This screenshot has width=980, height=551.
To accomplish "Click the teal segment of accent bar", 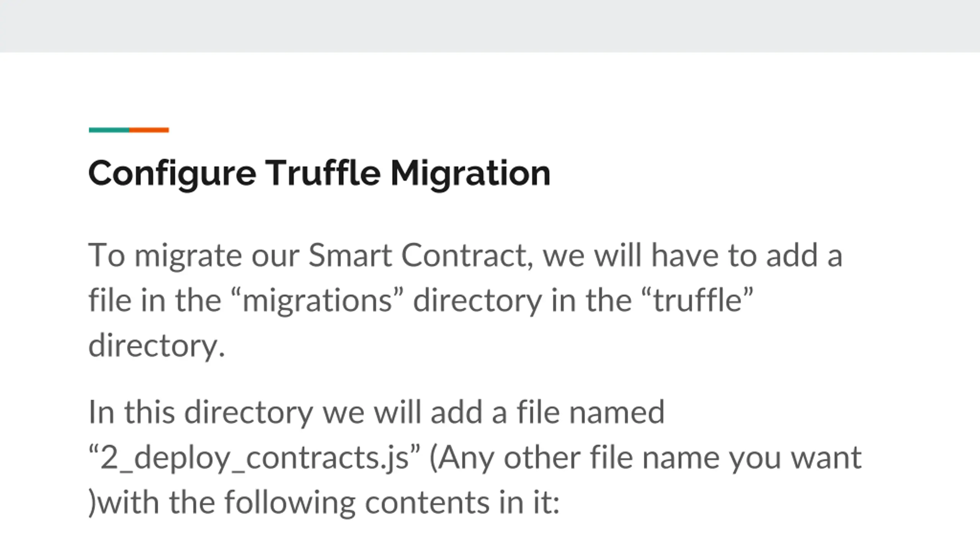I will [109, 130].
